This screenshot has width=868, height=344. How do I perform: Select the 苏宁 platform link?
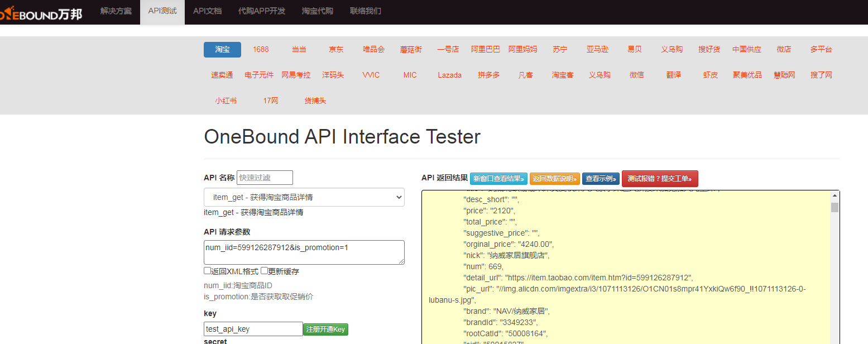[x=560, y=49]
